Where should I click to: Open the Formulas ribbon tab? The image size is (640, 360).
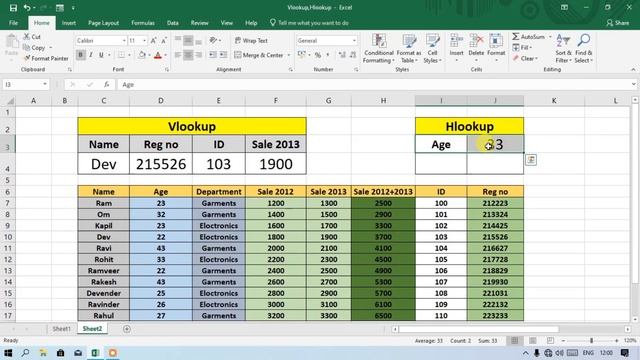point(143,23)
